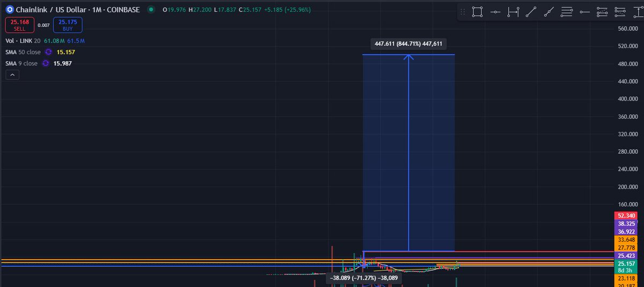This screenshot has width=644, height=287.
Task: Click the 25.175 BUY button
Action: pos(68,25)
